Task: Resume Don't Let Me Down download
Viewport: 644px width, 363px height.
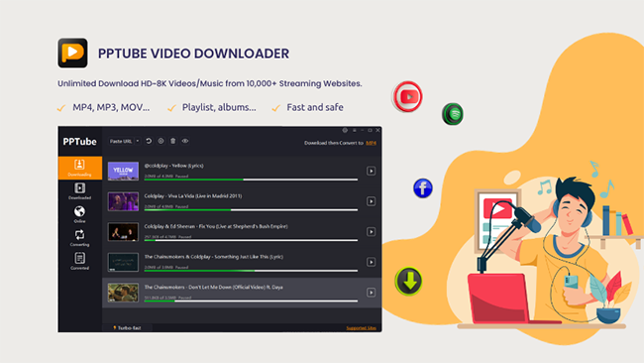Action: click(x=371, y=293)
